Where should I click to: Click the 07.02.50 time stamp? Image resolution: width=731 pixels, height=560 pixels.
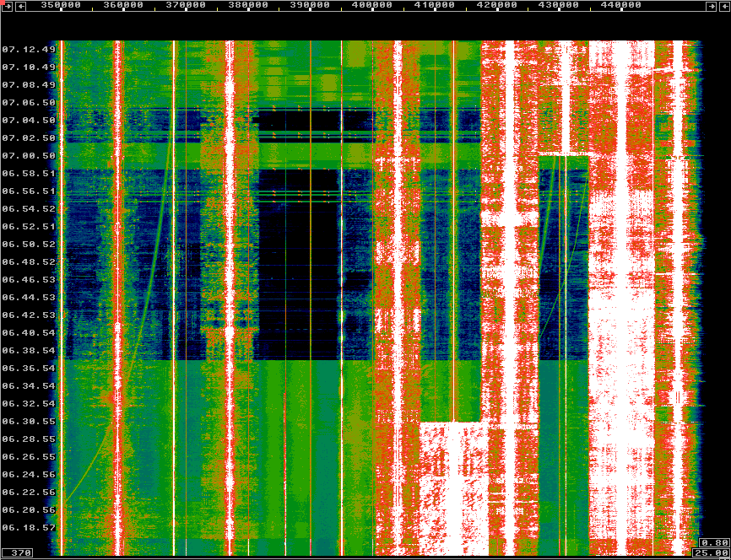coord(29,138)
